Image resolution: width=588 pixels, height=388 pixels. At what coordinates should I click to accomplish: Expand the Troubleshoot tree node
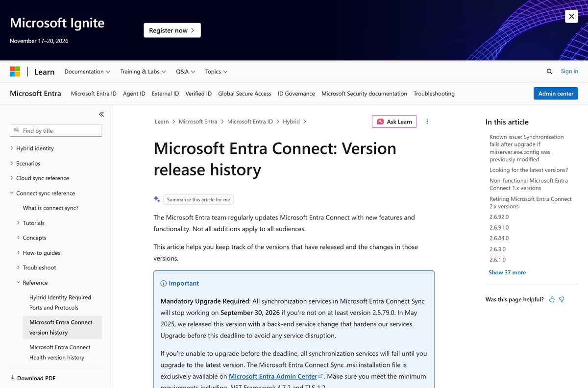pos(19,267)
